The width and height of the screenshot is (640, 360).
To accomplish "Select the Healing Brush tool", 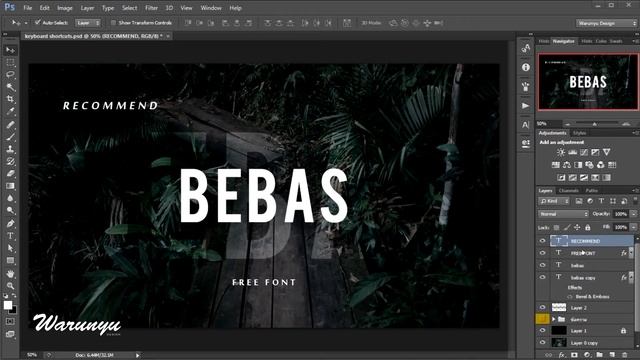I will pos(10,125).
